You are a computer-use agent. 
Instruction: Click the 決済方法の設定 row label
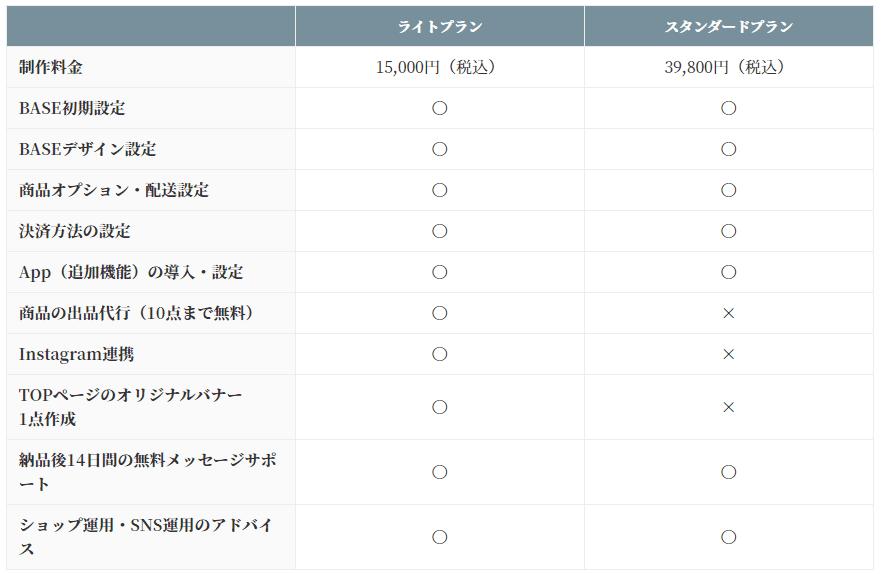point(75,231)
